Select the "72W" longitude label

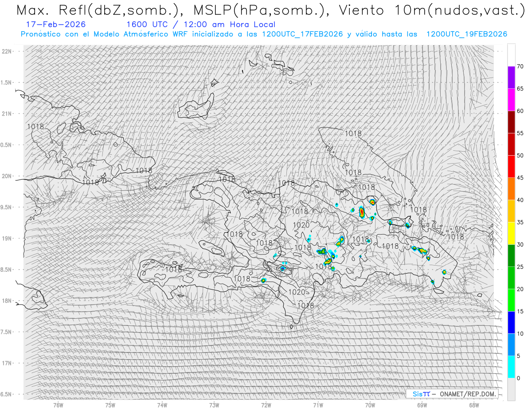pyautogui.click(x=266, y=405)
